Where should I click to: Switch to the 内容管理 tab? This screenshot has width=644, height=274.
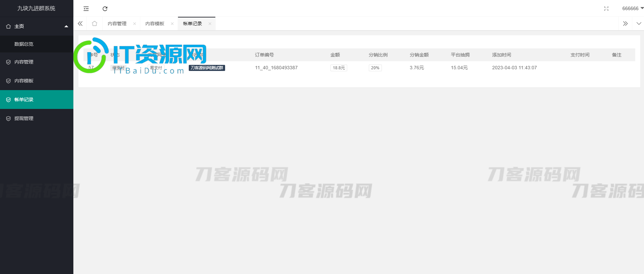[x=117, y=24]
